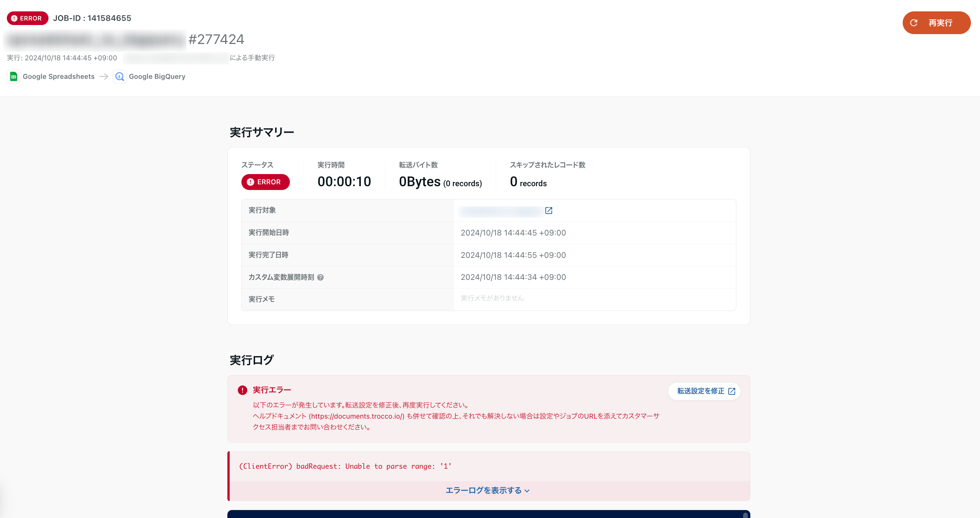The width and height of the screenshot is (980, 518).
Task: Click the Google BigQuery icon
Action: point(119,77)
